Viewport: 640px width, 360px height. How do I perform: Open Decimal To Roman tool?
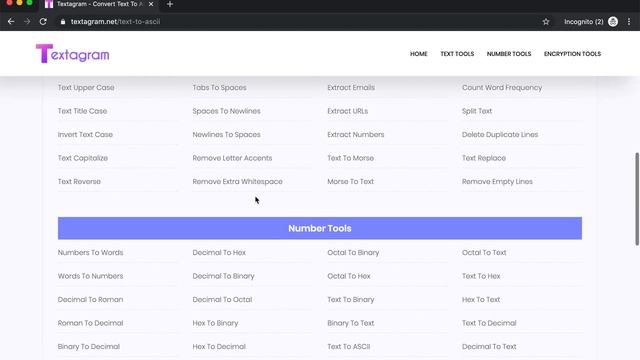90,300
